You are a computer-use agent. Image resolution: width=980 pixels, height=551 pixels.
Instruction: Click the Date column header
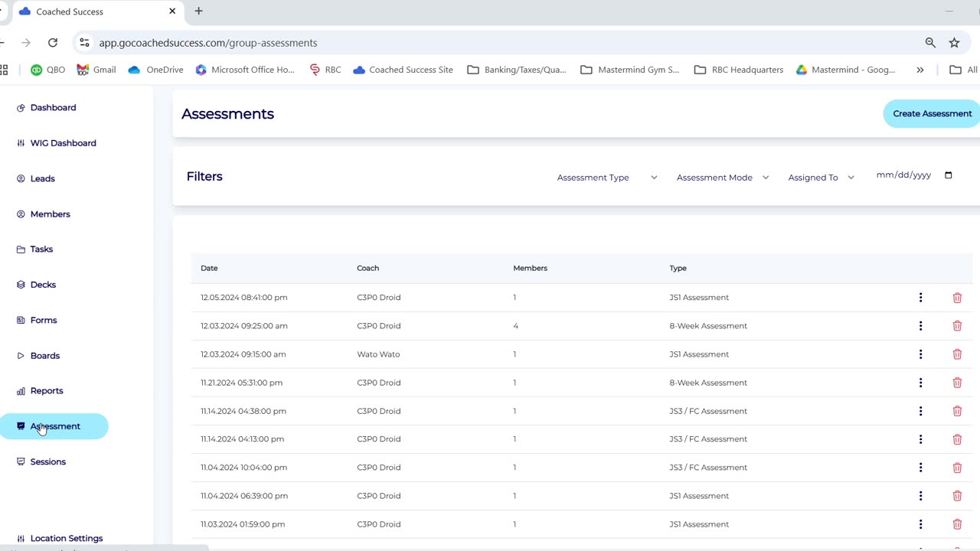(209, 269)
